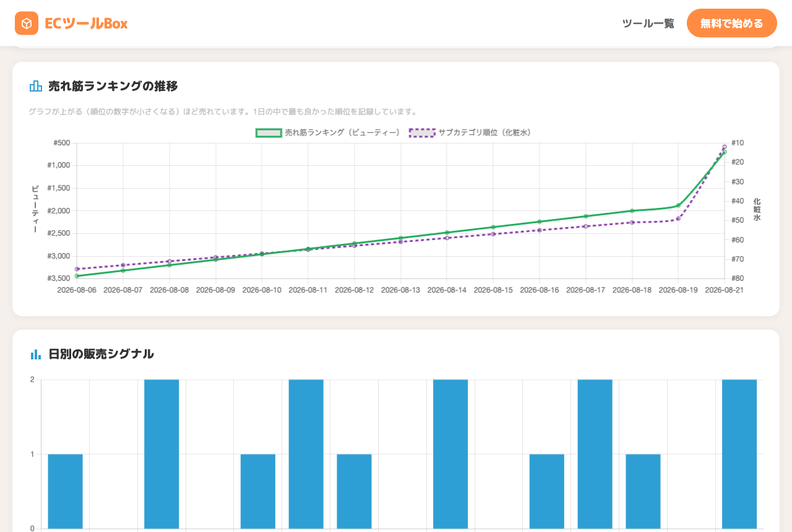Click the 日別の販売シグナル heading
792x532 pixels.
101,354
